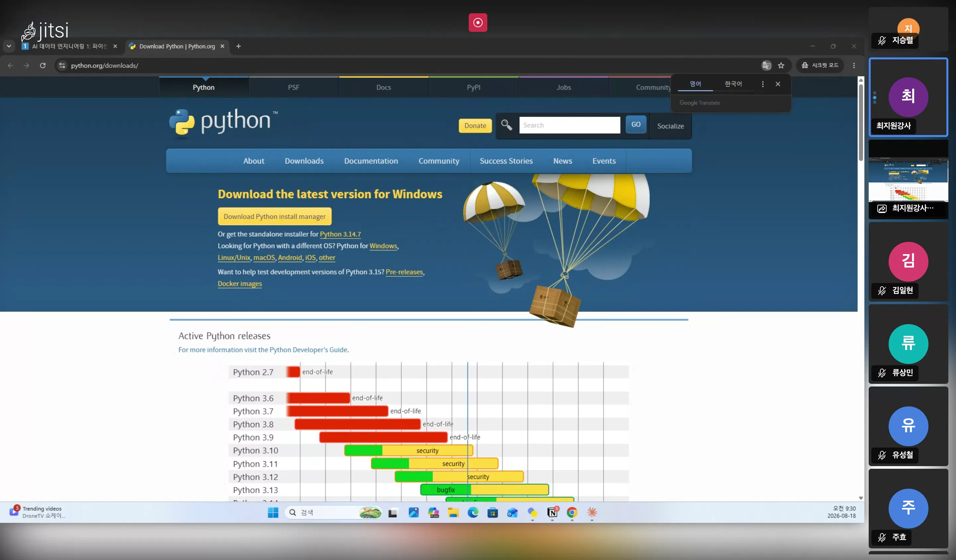Open Outlook from the taskbar

(x=513, y=513)
